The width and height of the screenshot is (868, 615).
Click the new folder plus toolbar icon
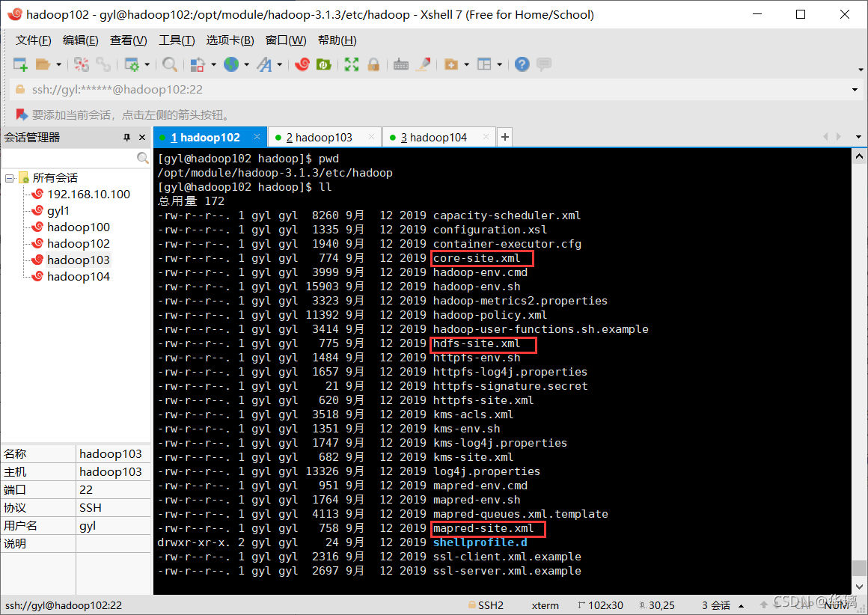[x=451, y=64]
